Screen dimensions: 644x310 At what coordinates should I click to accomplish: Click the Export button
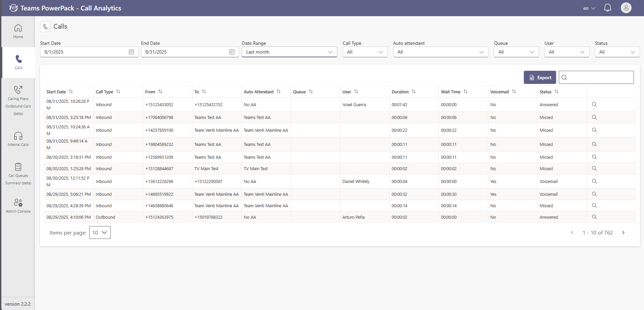coord(540,77)
